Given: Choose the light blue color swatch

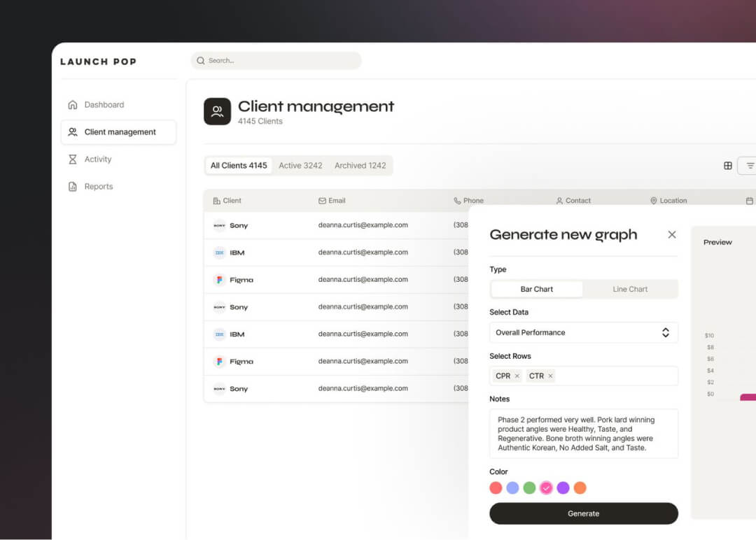Looking at the screenshot, I should point(512,488).
